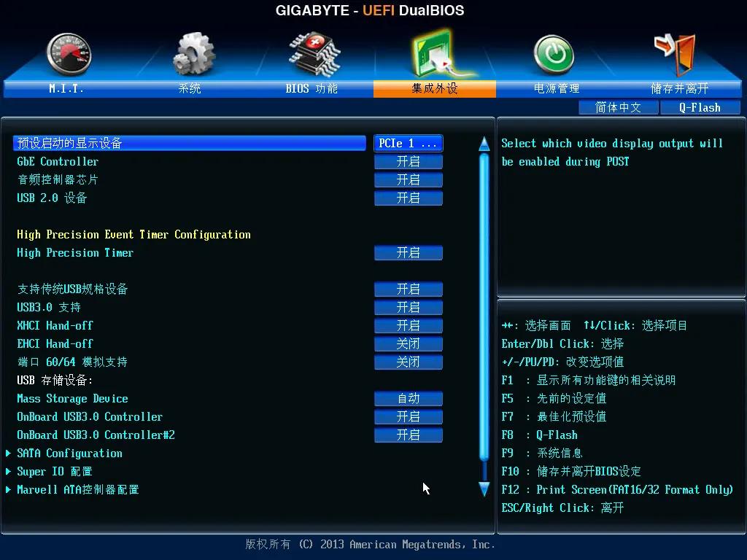This screenshot has width=747, height=560.
Task: Click the USB 存储设备: heading
Action: tap(55, 380)
